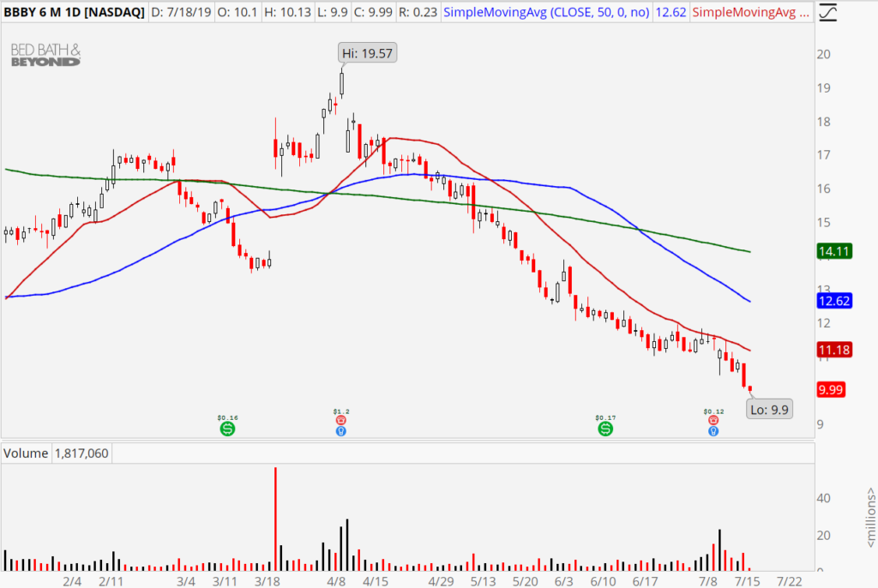
Task: Click the tallest red volume bar near 3/18
Action: (275, 518)
